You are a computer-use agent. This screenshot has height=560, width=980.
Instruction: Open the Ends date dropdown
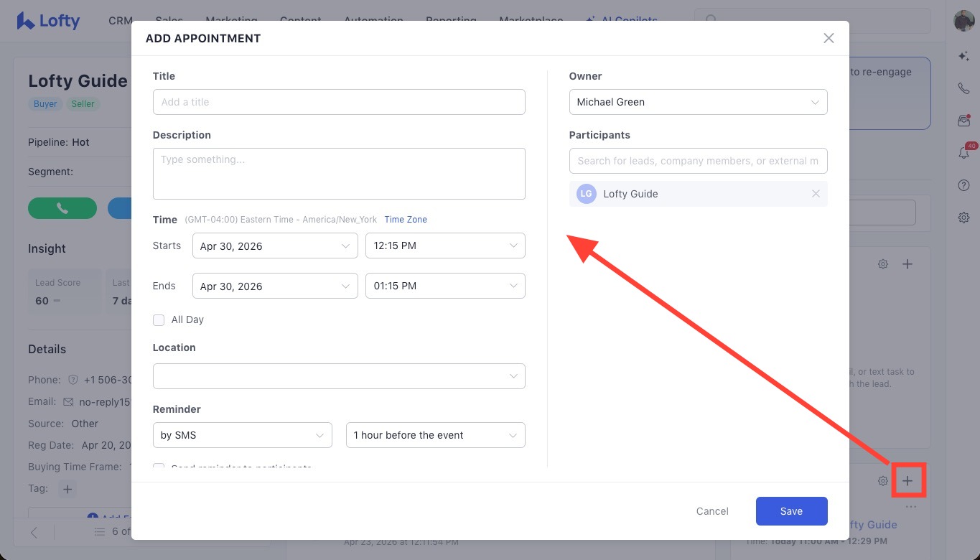click(275, 286)
